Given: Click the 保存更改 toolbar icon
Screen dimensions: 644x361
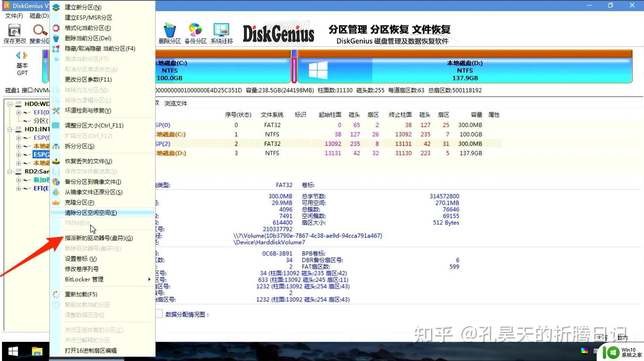Looking at the screenshot, I should pyautogui.click(x=14, y=30).
